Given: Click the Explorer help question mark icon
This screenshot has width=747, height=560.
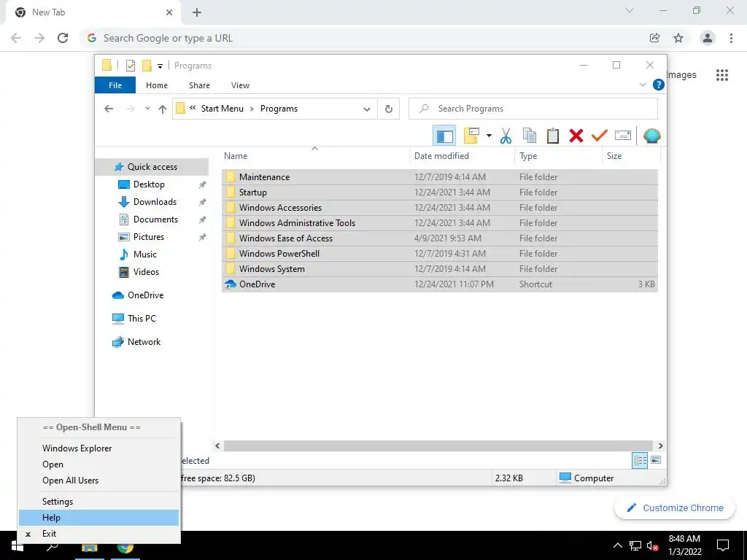Looking at the screenshot, I should pyautogui.click(x=659, y=85).
